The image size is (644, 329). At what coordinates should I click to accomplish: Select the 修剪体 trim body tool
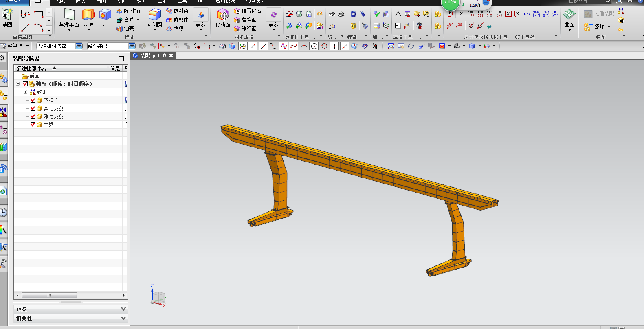(x=177, y=20)
